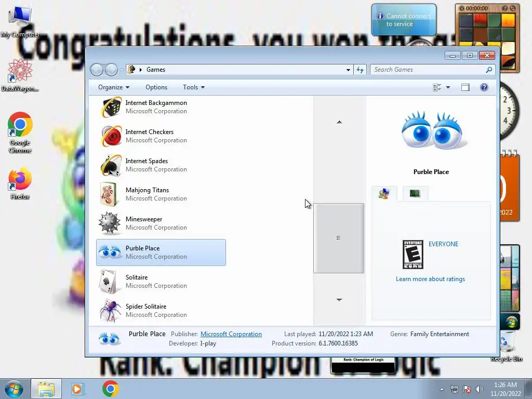Switch to the performance tab in preview pane
Image resolution: width=532 pixels, height=399 pixels.
pyautogui.click(x=415, y=194)
